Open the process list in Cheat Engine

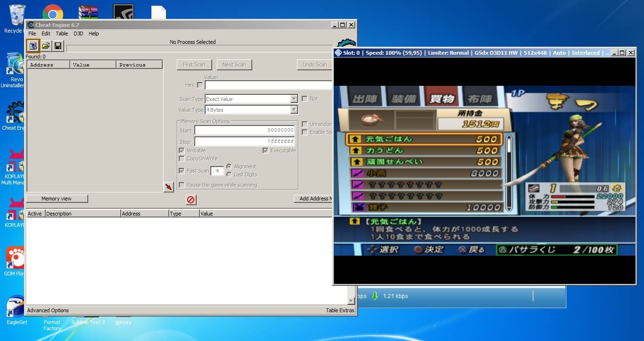tap(33, 46)
